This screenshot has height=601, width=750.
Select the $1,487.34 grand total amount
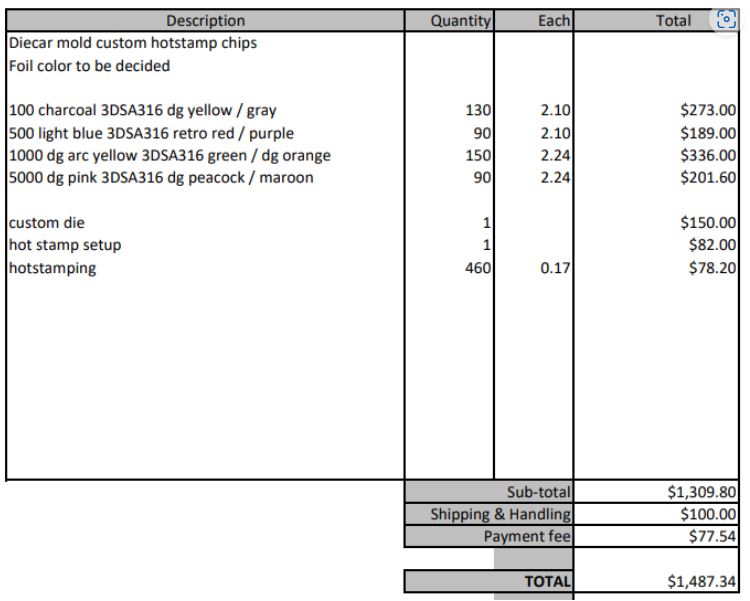point(701,581)
